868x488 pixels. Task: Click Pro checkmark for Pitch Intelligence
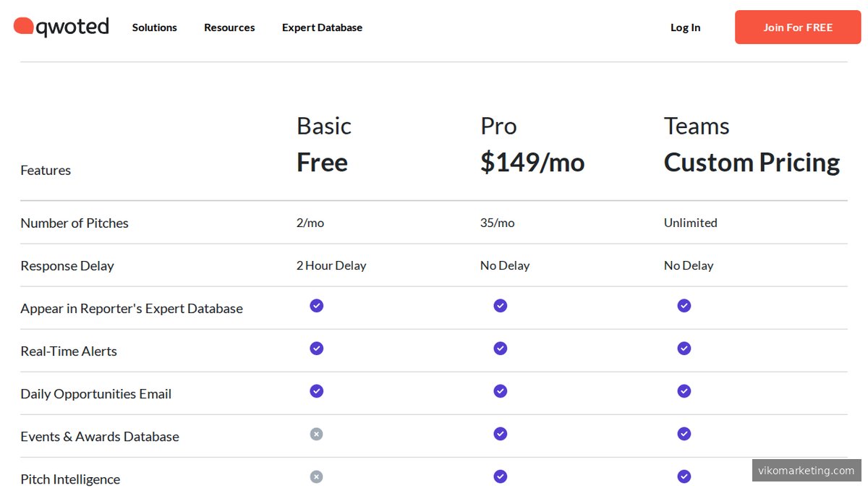[x=500, y=476]
